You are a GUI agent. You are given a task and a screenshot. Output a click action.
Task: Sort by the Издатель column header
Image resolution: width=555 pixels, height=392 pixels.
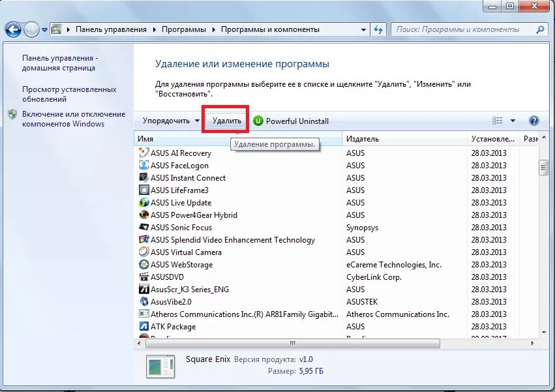point(404,139)
